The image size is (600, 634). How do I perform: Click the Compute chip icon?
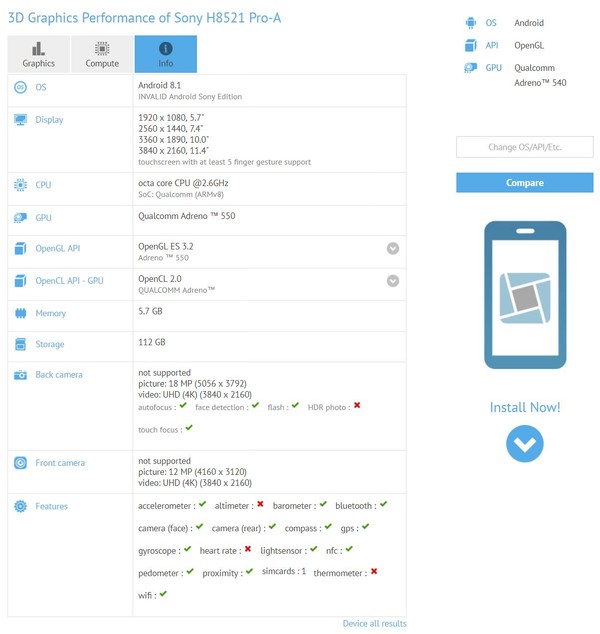(x=102, y=49)
